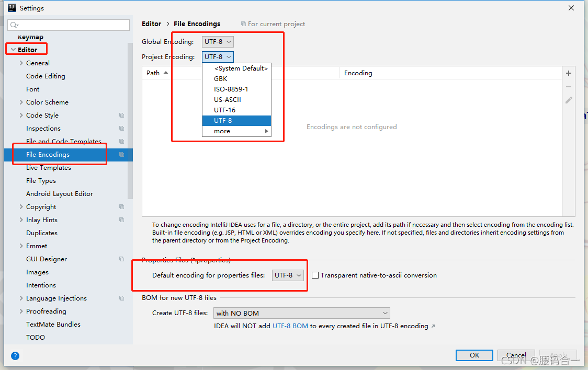Toggle Transparent native-to-ascii conversion checkbox
Screen dimensions: 588x370
coord(315,275)
